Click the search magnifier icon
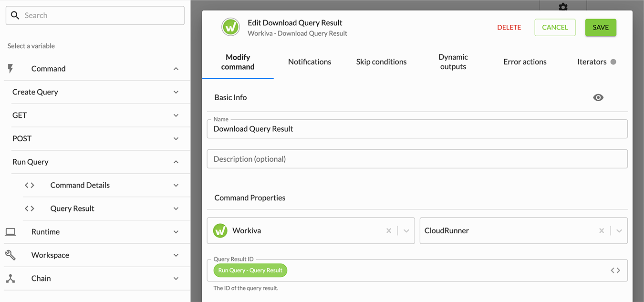644x302 pixels. 15,15
